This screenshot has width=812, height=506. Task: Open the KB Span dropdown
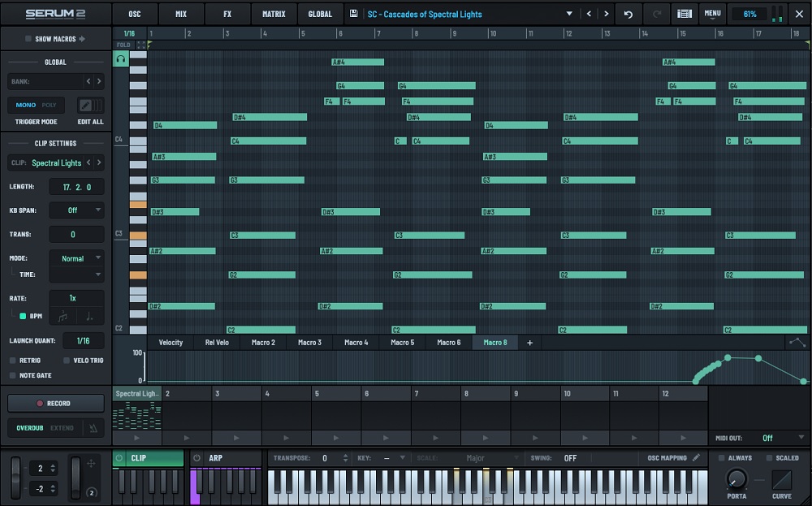tap(76, 210)
